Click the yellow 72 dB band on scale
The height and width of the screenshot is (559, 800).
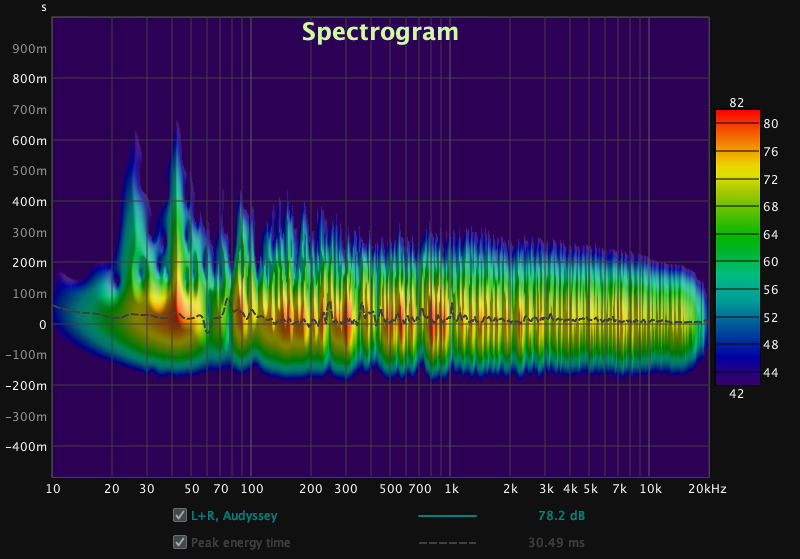[737, 179]
